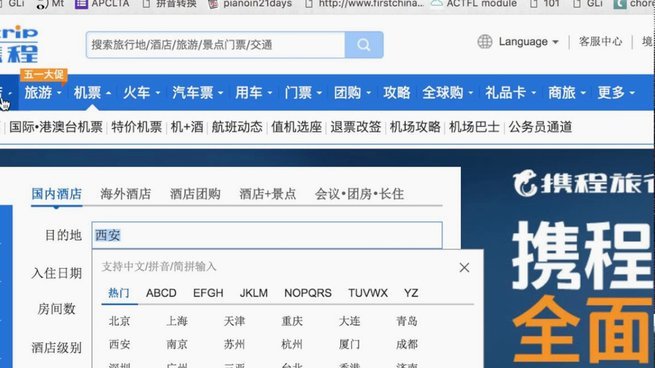Open 特价机票 submenu link
The image size is (655, 368).
click(x=137, y=127)
